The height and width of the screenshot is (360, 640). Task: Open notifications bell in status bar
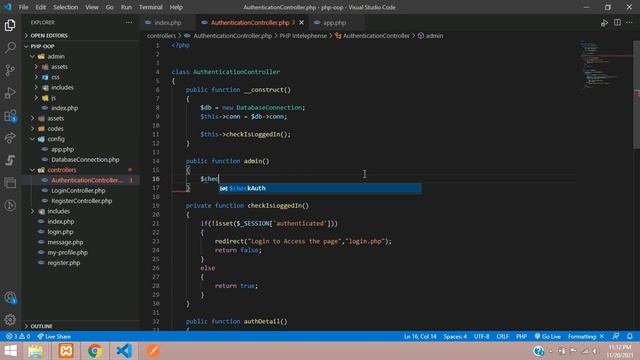click(x=630, y=336)
